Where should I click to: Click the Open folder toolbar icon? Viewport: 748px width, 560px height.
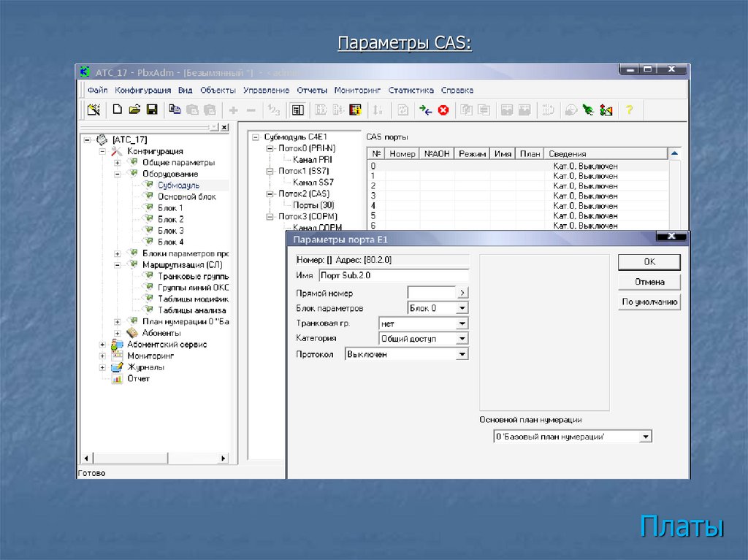click(134, 110)
